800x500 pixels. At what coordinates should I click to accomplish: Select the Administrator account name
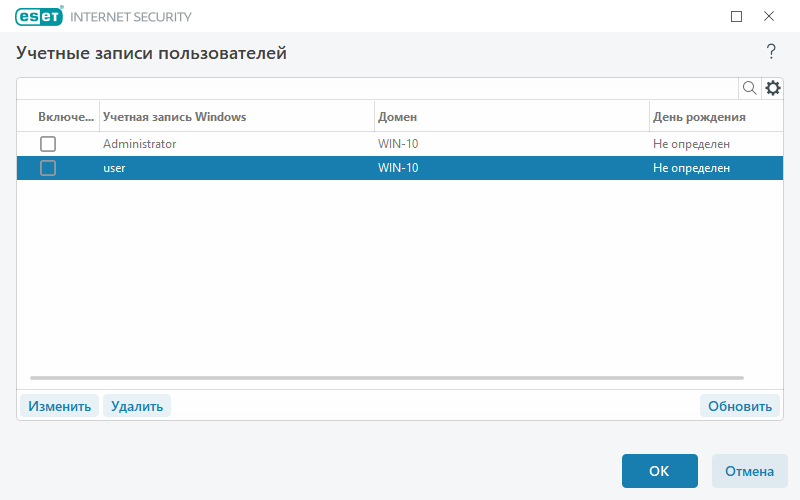[139, 144]
